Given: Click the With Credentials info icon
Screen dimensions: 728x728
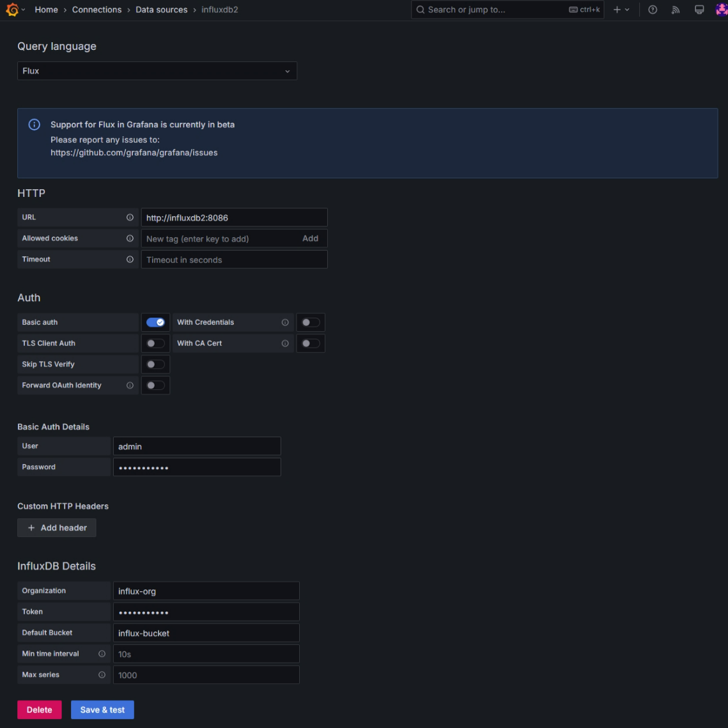Looking at the screenshot, I should 285,322.
